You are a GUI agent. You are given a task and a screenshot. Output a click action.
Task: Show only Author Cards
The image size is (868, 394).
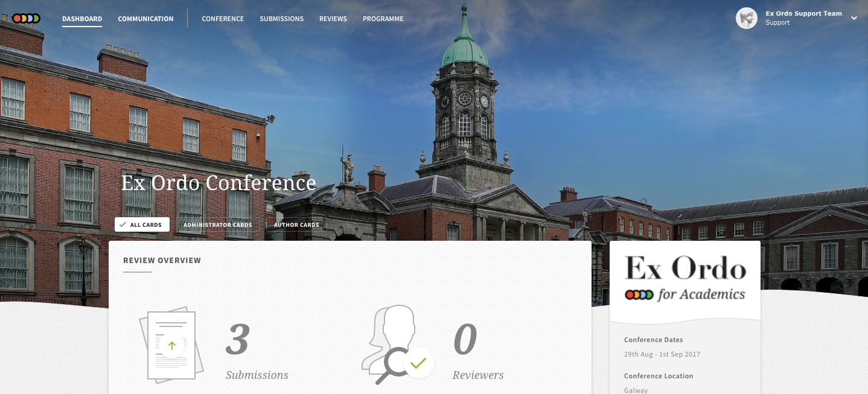(296, 225)
